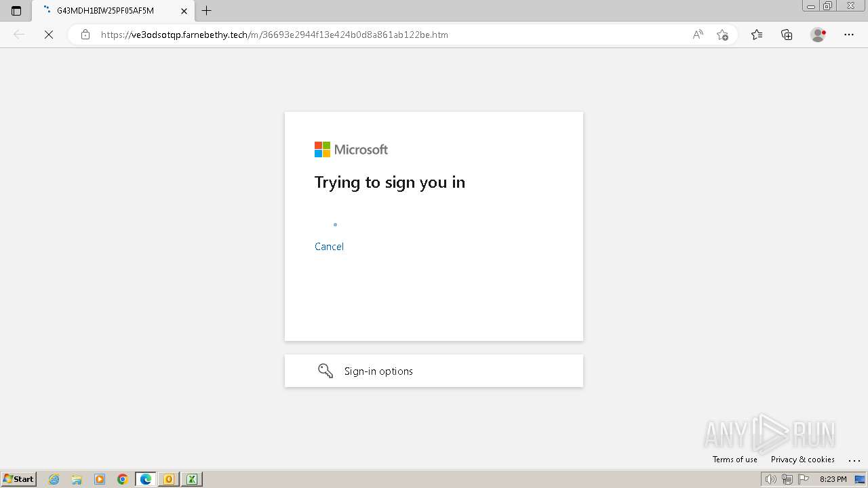Open the Collections panel

tap(787, 35)
